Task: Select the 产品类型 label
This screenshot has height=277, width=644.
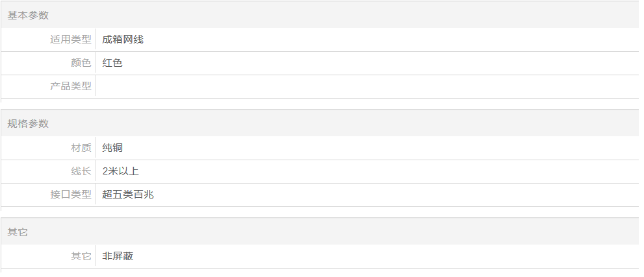Action: [71, 86]
